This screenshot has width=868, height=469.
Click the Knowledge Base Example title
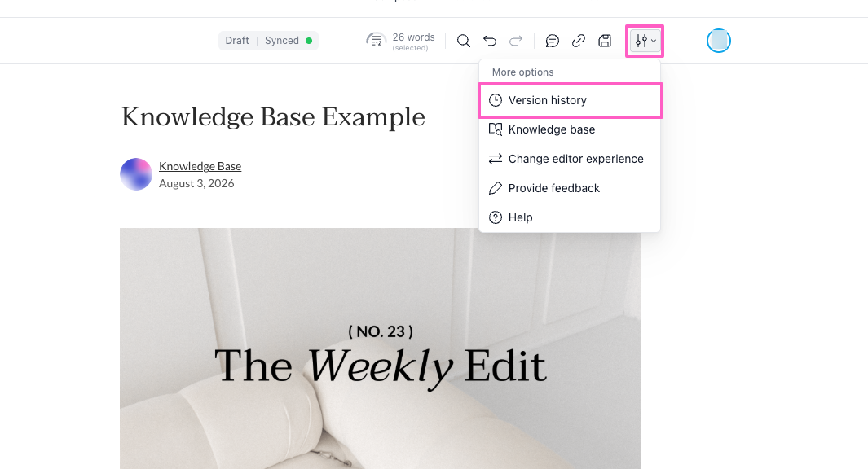point(273,116)
